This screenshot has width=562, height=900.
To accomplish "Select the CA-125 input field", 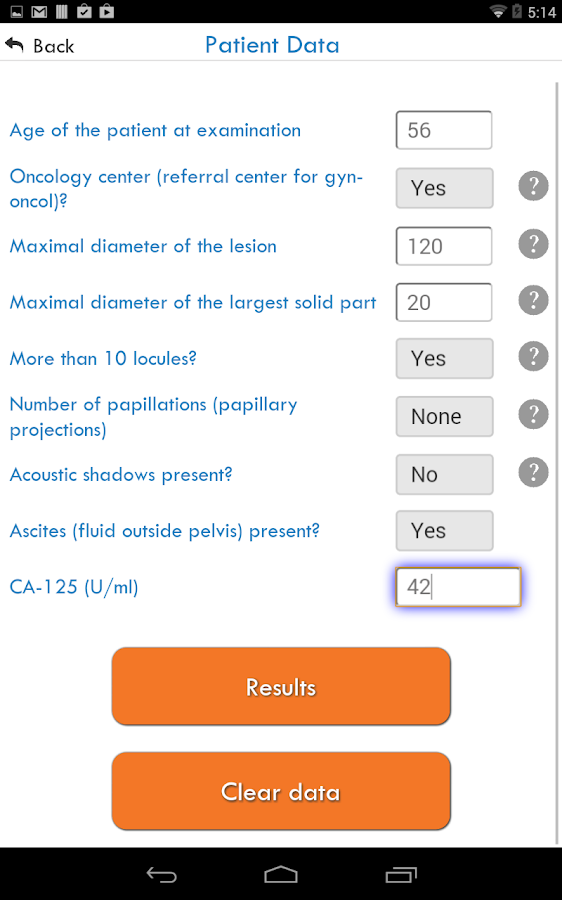I will 458,587.
